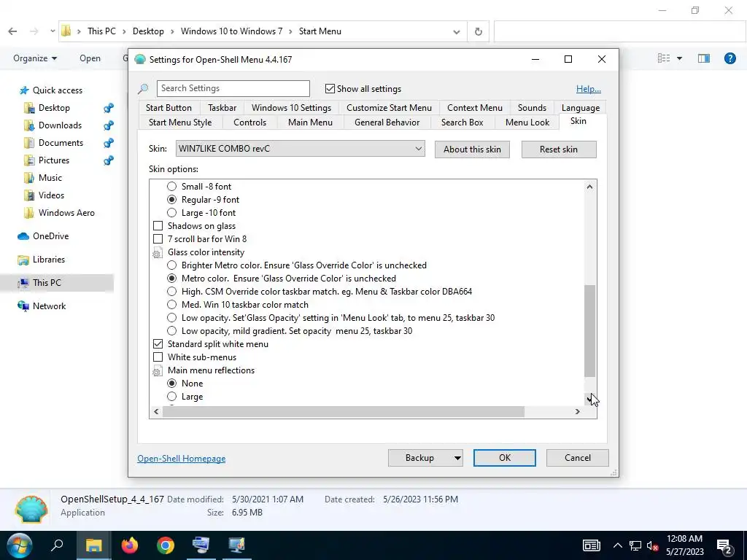Click the Open-Shell shell icon in title bar

pyautogui.click(x=139, y=60)
